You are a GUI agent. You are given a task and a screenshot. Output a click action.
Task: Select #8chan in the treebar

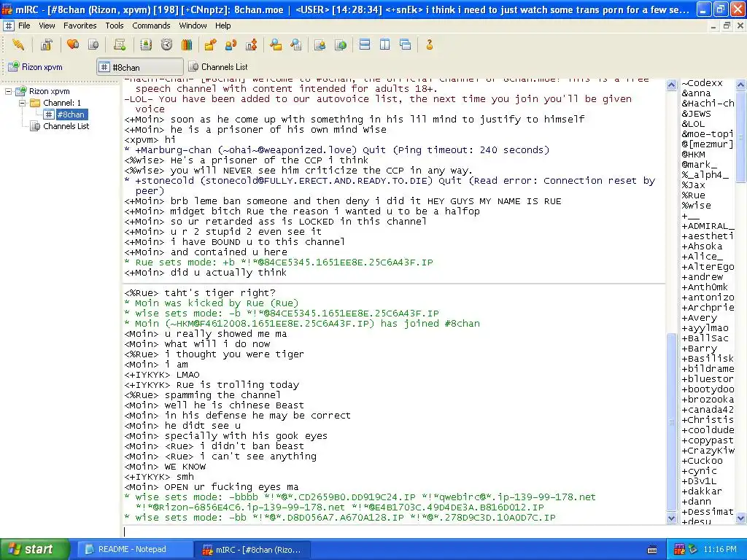coord(71,114)
